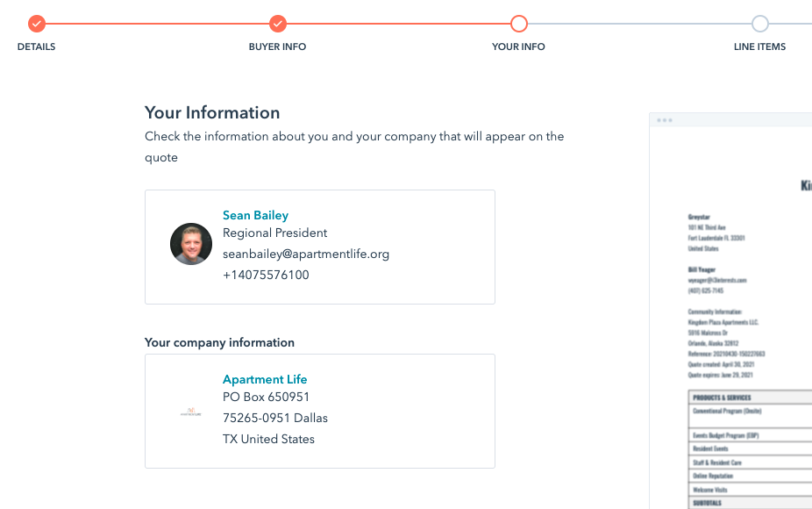Go back to the completed Details step checkmark
The width and height of the screenshot is (812, 509).
click(x=36, y=24)
